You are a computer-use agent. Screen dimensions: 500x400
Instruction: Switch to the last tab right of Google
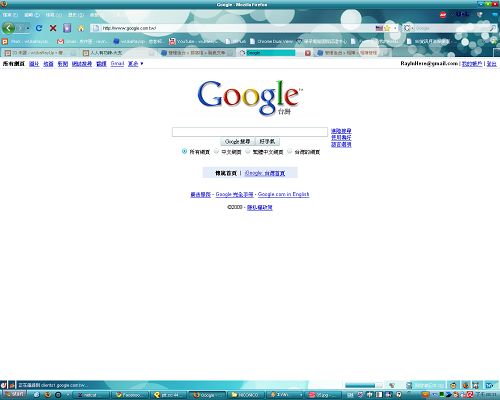[x=352, y=53]
